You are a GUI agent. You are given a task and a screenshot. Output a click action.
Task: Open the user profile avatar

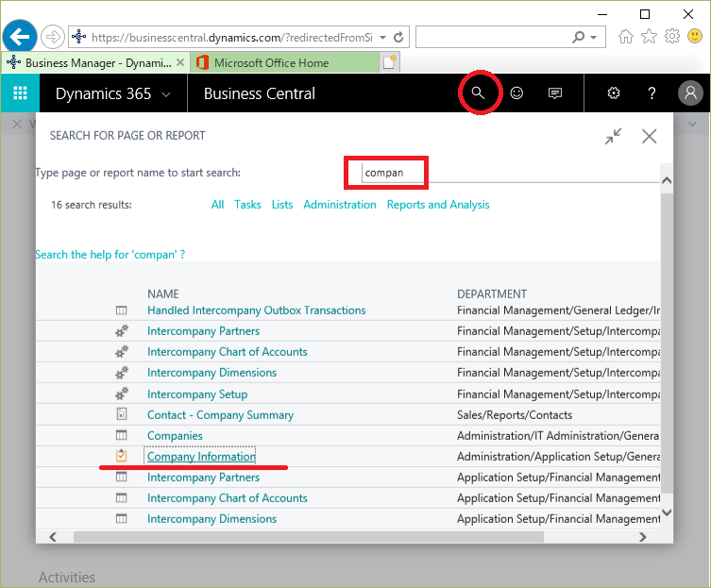(x=690, y=92)
